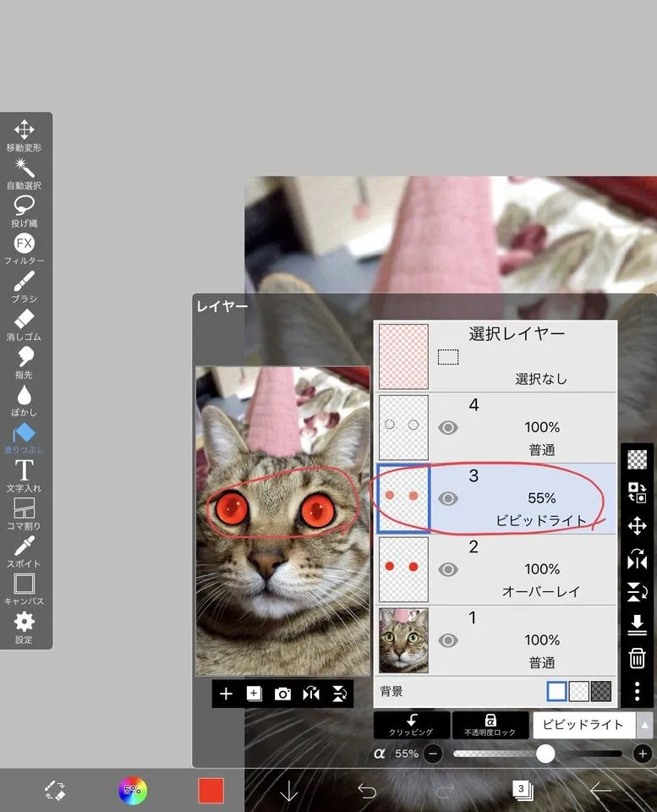Open layer window via layers 3 icon
Screen dimensions: 657x812
pos(522,790)
